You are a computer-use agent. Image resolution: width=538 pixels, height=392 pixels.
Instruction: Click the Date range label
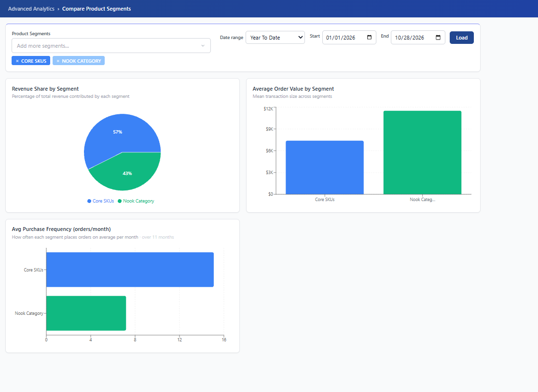[x=232, y=38]
